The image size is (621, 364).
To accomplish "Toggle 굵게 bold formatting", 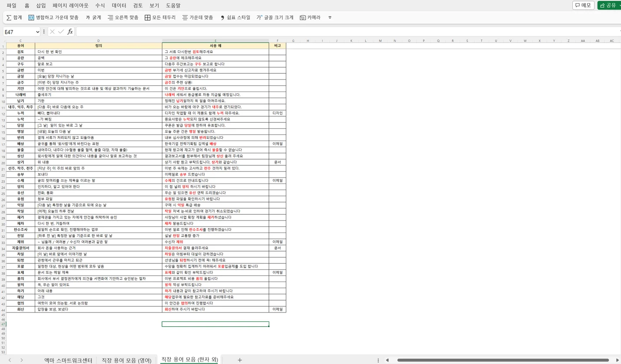I will click(x=93, y=17).
